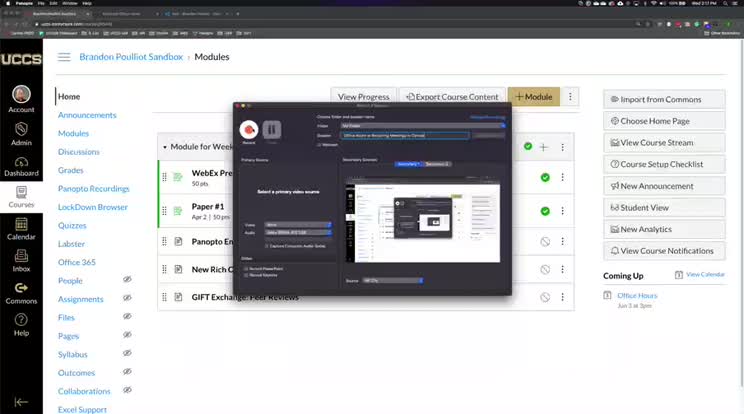Open Brandon Poulliot Sandbox breadcrumb link
Screen dimensions: 744x414
coord(131,57)
